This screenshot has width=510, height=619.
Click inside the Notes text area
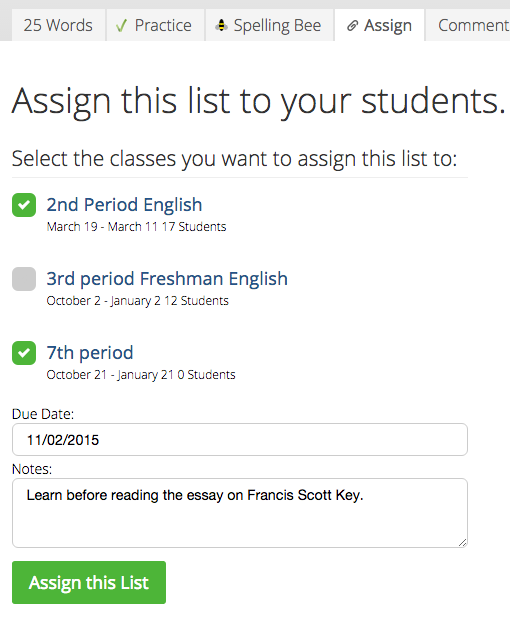click(x=240, y=513)
